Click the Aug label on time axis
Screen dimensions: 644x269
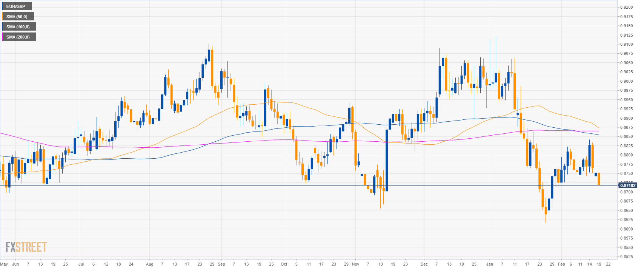pyautogui.click(x=149, y=264)
